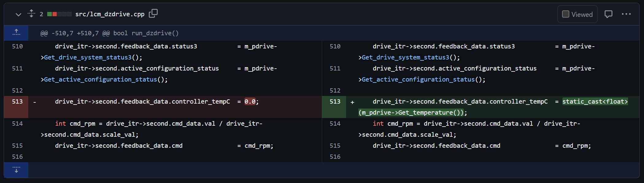Click the hunk header for run_dzdrive()
Image resolution: width=644 pixels, height=183 pixels.
point(109,33)
